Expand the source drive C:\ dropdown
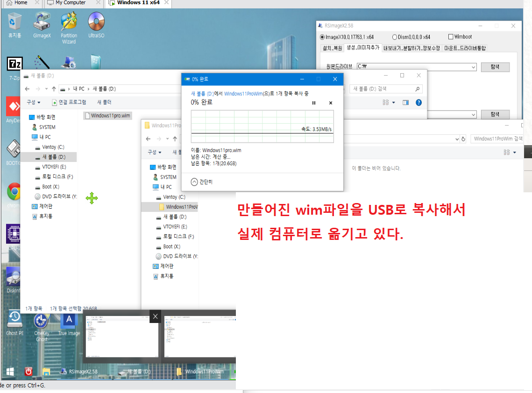Image resolution: width=532 pixels, height=393 pixels. tap(473, 67)
